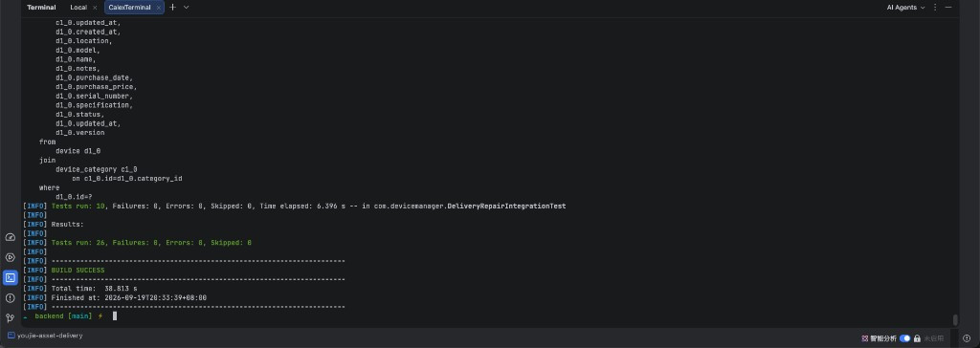Click the Terminal panel title
980x348 pixels.
click(41, 8)
